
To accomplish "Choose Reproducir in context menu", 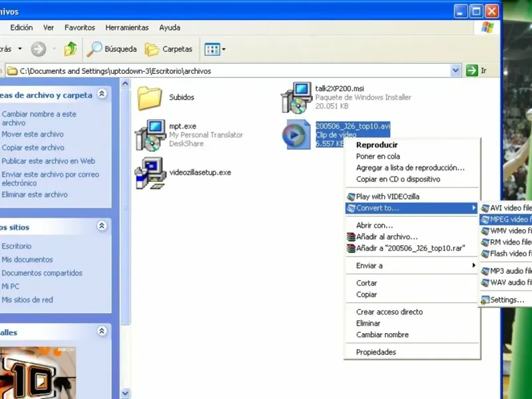I will (412, 145).
